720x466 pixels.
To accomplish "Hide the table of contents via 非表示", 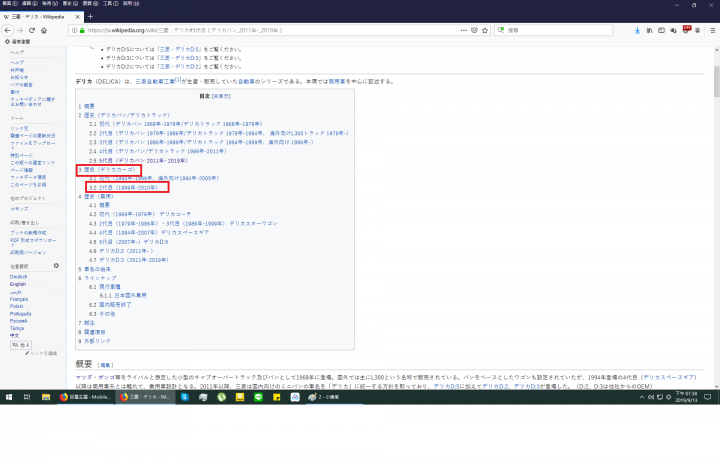I will 221,96.
